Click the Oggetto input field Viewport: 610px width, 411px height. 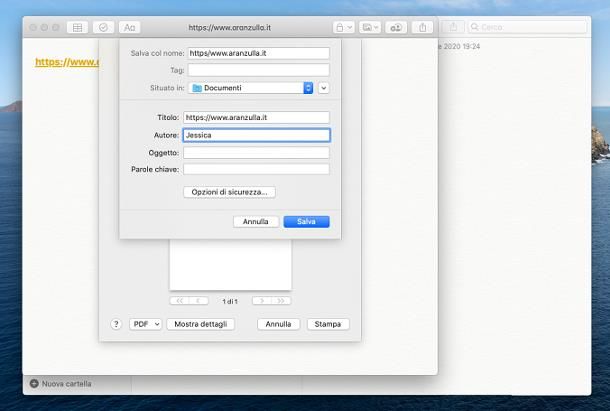point(255,152)
